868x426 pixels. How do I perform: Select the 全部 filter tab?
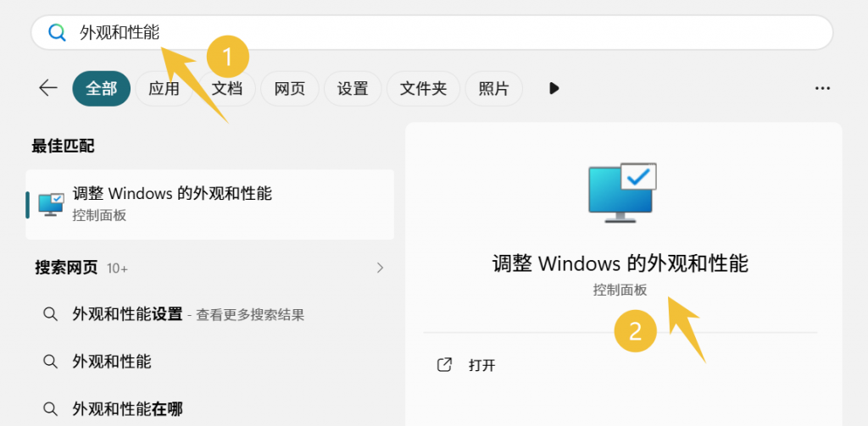click(x=102, y=89)
